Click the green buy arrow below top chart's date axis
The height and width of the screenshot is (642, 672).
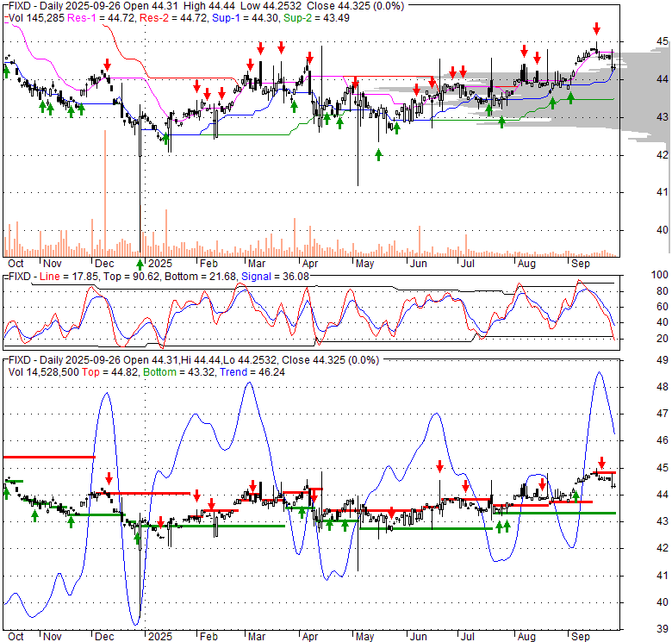(140, 264)
